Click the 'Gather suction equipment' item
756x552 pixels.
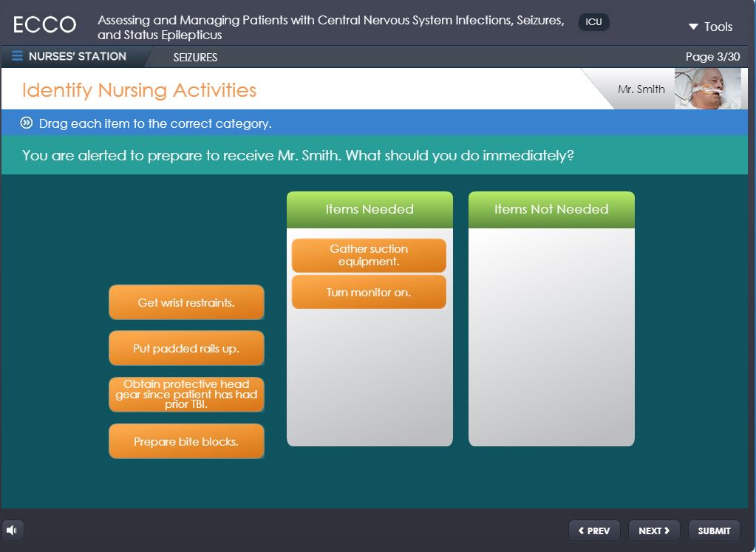point(369,255)
